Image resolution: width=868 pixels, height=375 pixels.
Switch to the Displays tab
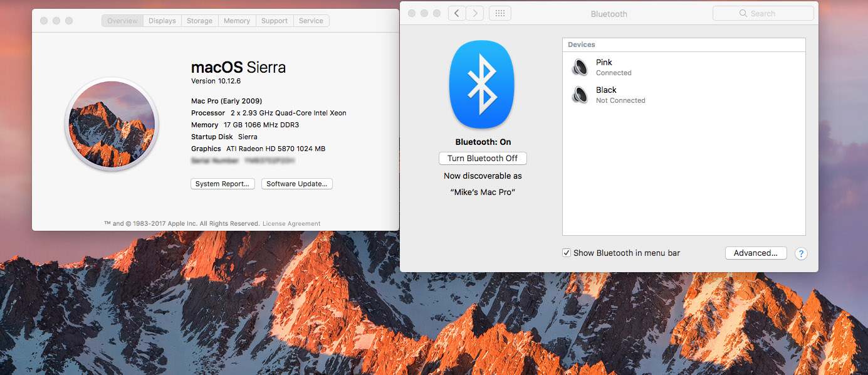(162, 21)
